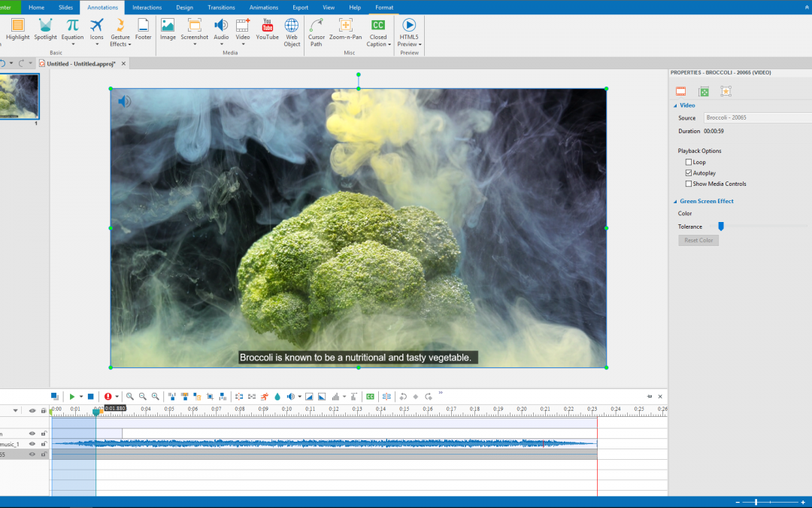Viewport: 812px width, 508px height.
Task: Open the Export ribbon tab
Action: pos(300,8)
